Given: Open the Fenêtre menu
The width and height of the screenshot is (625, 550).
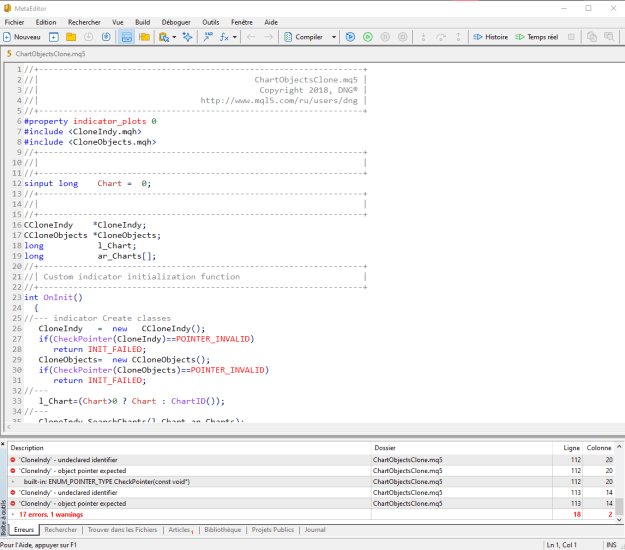Looking at the screenshot, I should 242,22.
